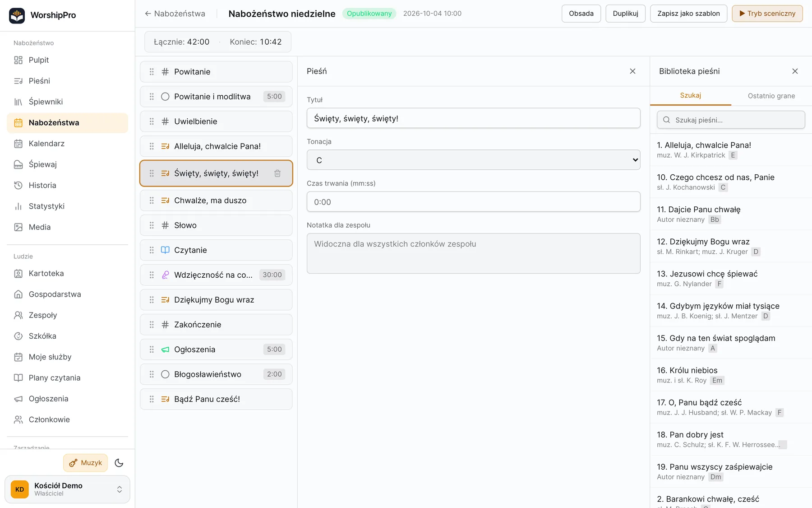Click the Obsada button

(x=581, y=14)
